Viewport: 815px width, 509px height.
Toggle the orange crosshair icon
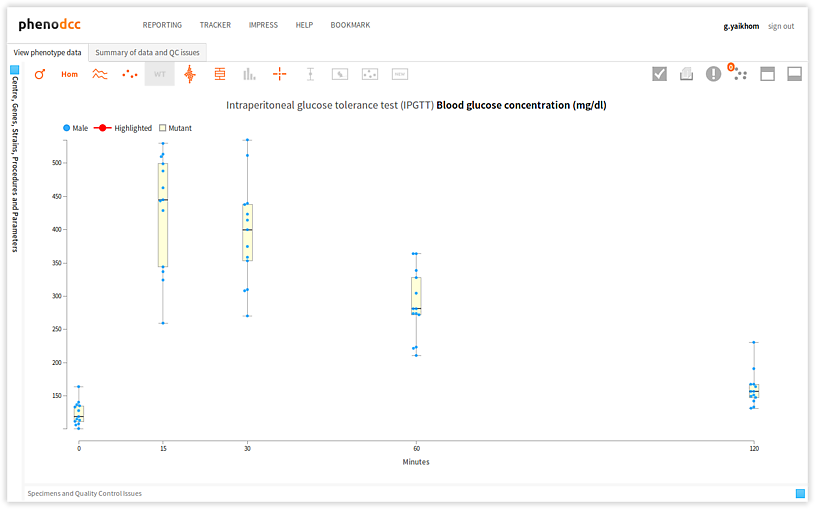click(x=280, y=74)
